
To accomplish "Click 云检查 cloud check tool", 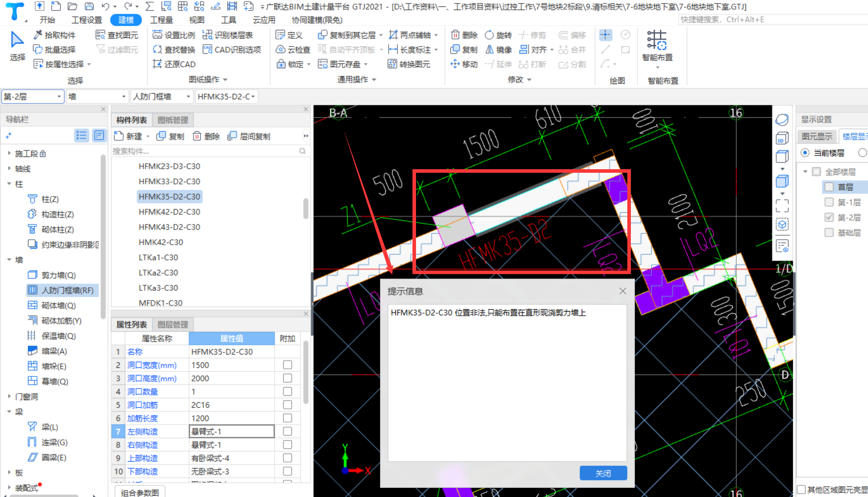I will 293,50.
